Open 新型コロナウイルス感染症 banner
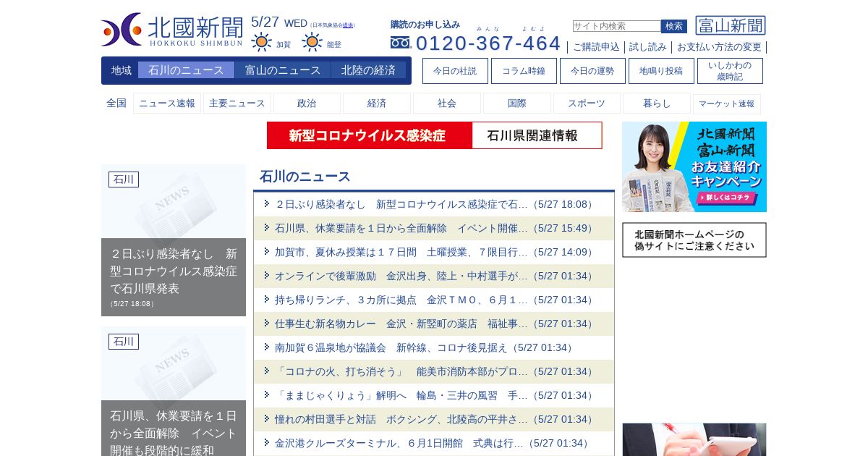Image resolution: width=868 pixels, height=456 pixels. (x=370, y=135)
